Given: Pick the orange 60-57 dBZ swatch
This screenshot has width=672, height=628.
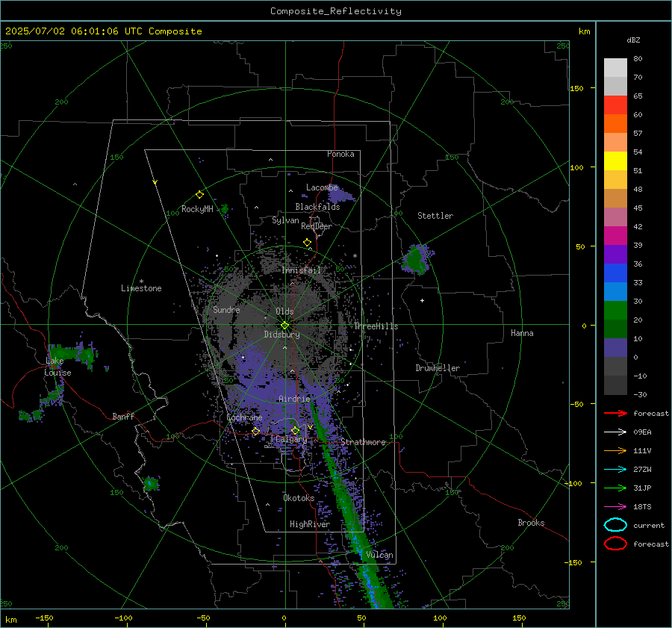Looking at the screenshot, I should [615, 123].
